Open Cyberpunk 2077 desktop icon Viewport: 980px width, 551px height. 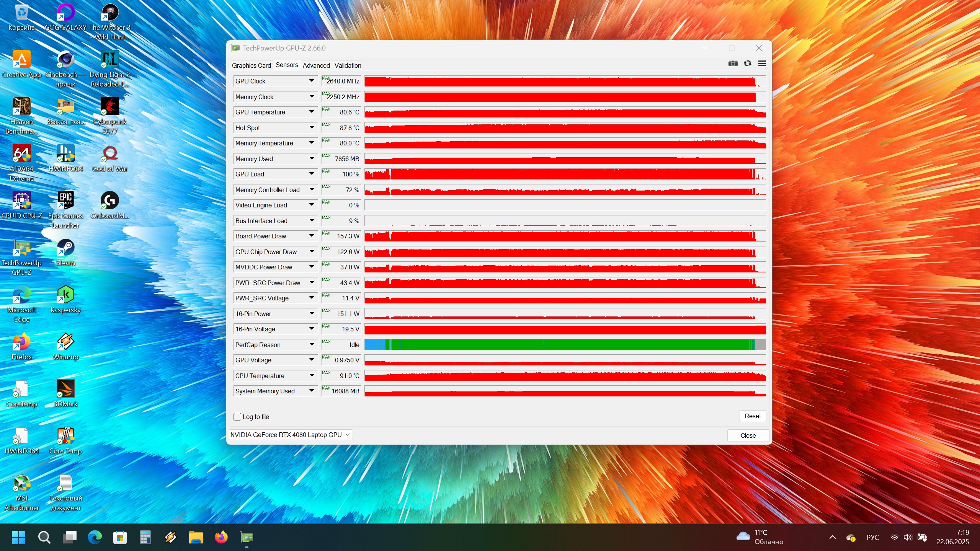[110, 107]
